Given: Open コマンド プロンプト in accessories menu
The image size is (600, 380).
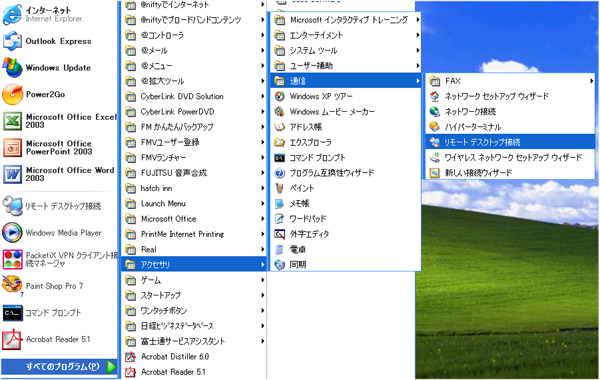Looking at the screenshot, I should click(280, 158).
